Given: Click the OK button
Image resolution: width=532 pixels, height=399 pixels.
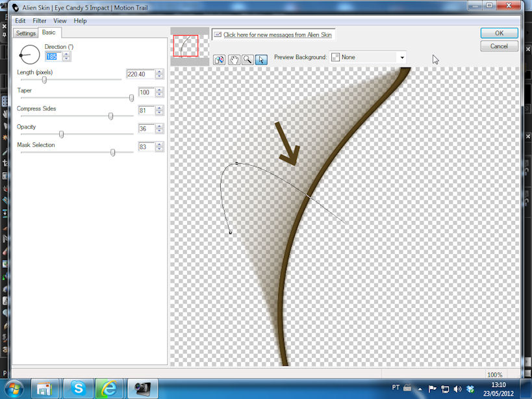Looking at the screenshot, I should tap(499, 33).
